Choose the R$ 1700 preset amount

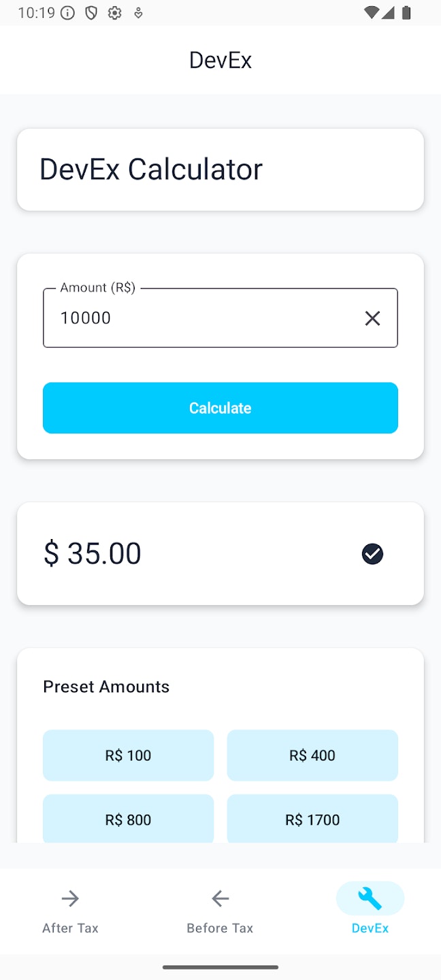tap(312, 819)
